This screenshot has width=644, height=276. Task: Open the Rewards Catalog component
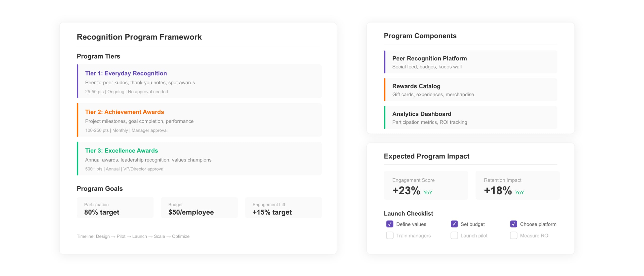tap(471, 90)
